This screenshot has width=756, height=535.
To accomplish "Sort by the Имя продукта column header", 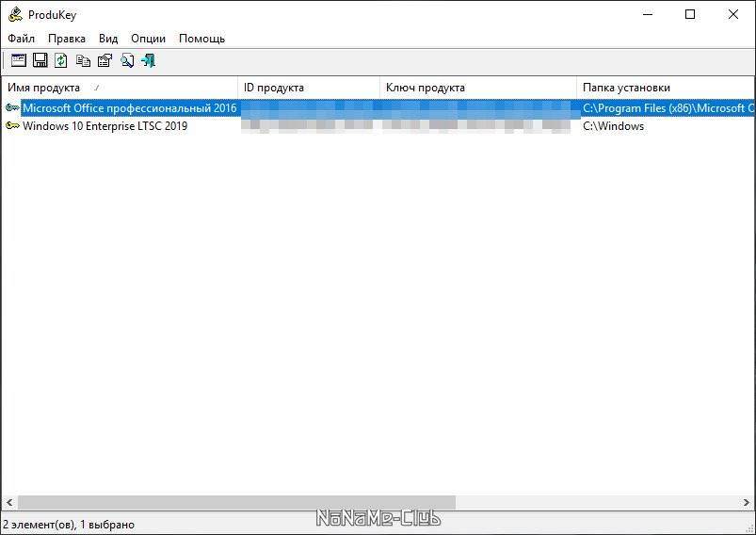I will point(120,88).
